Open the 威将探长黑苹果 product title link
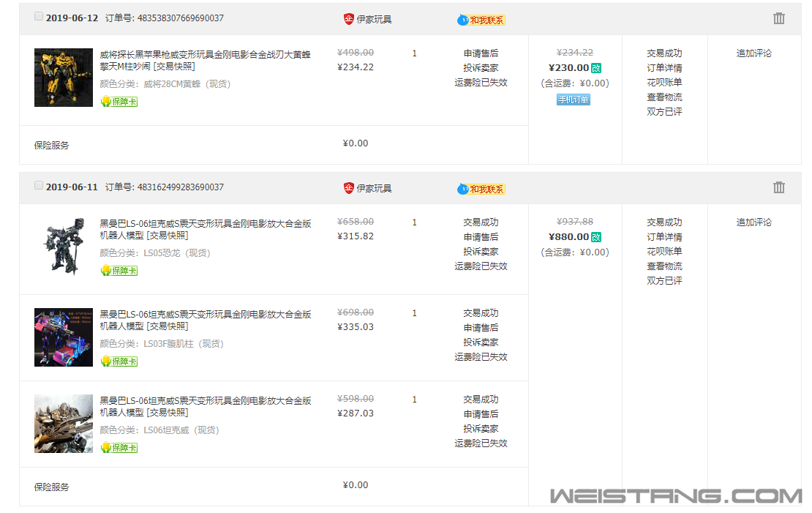 pos(206,60)
